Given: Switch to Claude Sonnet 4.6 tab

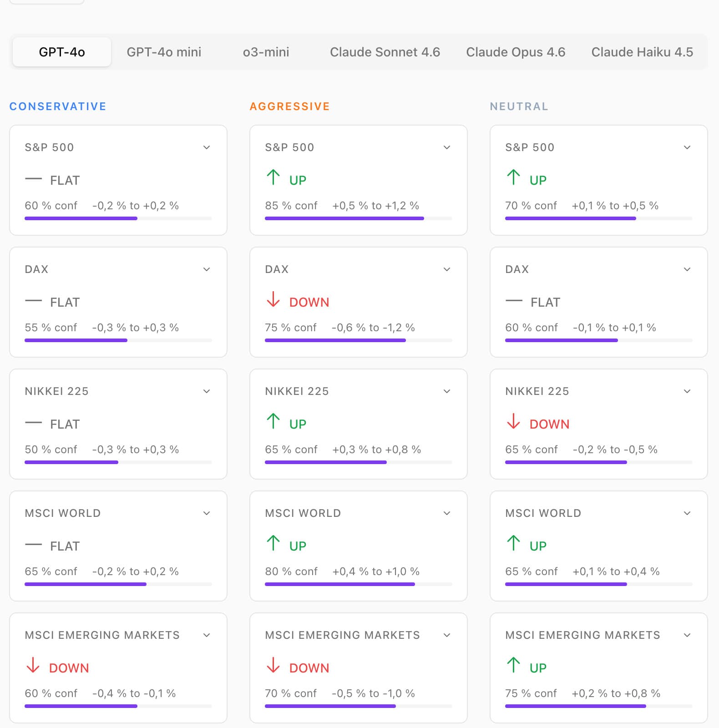Looking at the screenshot, I should tap(385, 52).
